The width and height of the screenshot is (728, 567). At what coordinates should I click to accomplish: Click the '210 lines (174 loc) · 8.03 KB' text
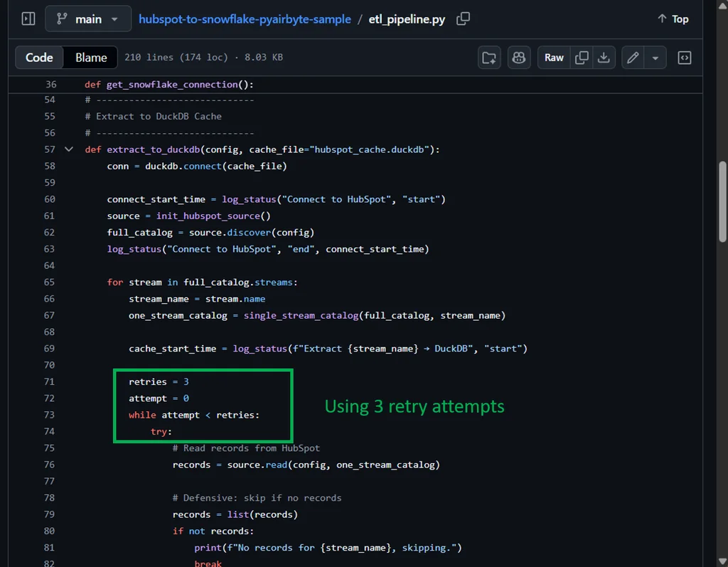(x=203, y=57)
